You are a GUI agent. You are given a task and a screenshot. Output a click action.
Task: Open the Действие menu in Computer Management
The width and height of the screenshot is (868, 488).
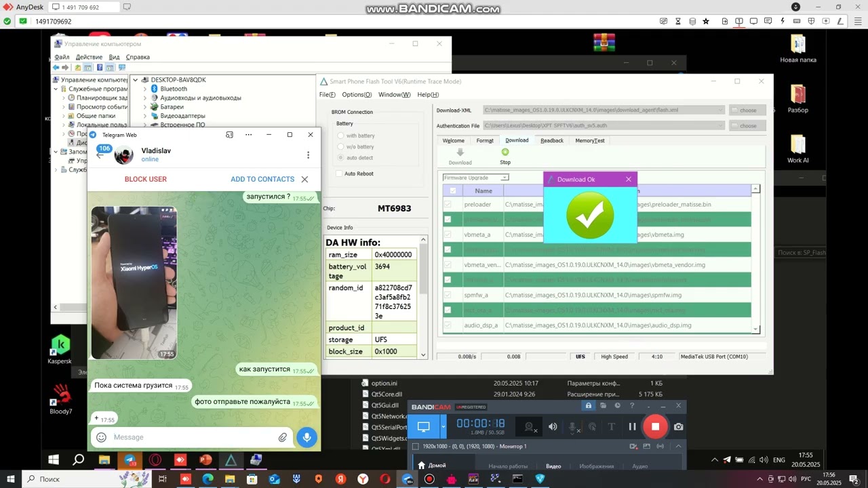89,57
